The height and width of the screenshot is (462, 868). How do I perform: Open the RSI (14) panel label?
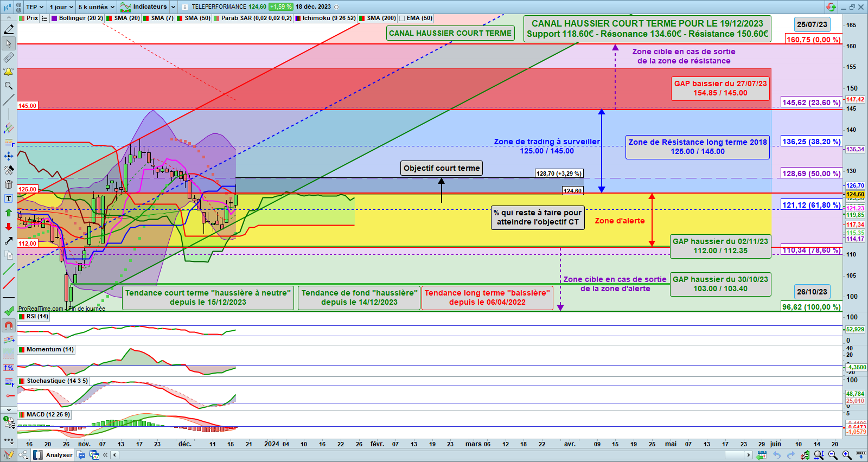click(34, 317)
